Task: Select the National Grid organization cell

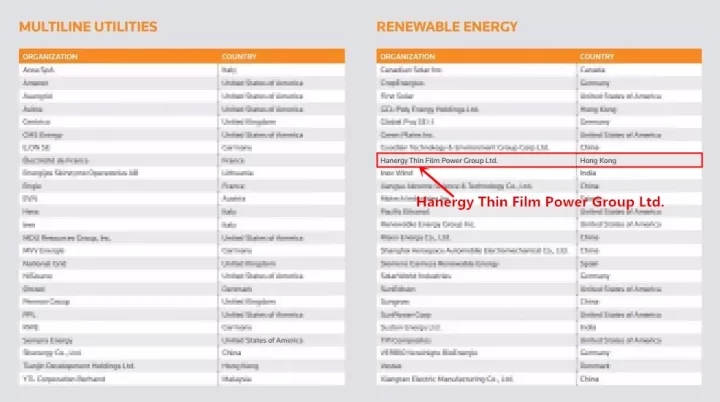Action: [x=118, y=263]
